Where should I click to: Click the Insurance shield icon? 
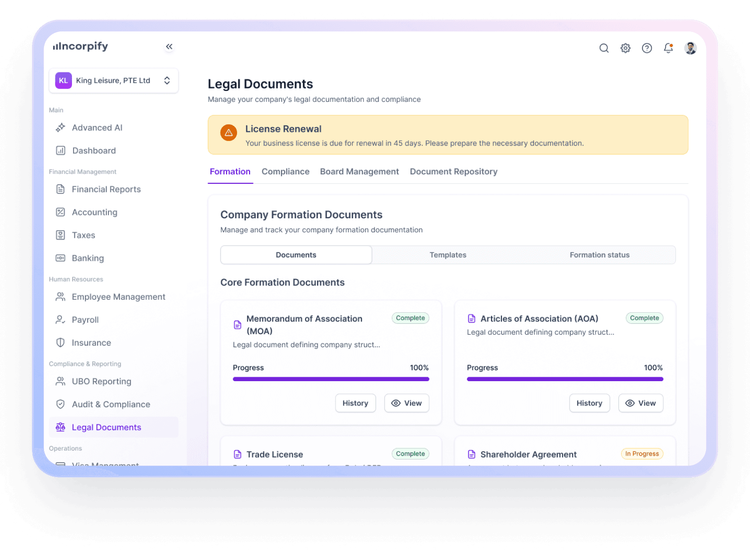tap(60, 343)
